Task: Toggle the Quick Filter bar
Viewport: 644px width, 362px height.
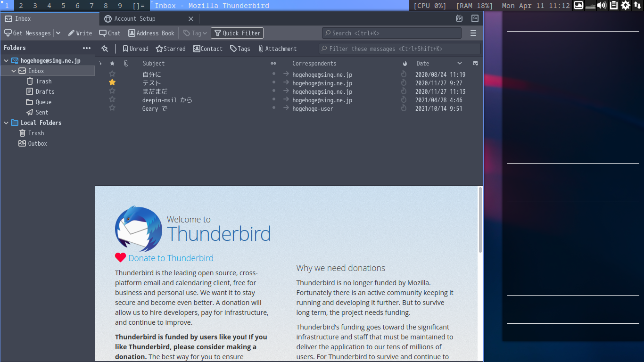Action: [237, 33]
